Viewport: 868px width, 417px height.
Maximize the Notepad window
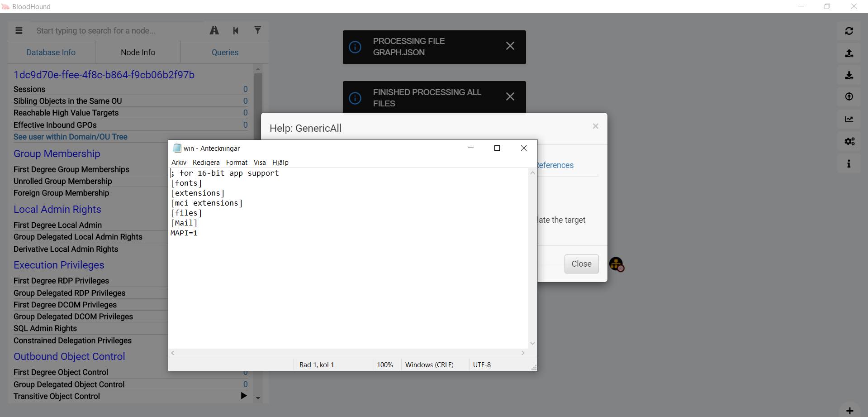click(x=497, y=148)
